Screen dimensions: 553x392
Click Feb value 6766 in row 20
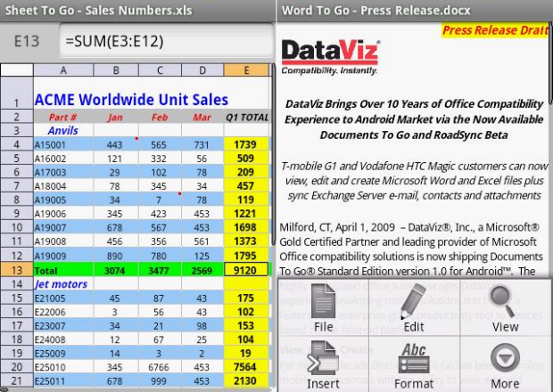(160, 367)
